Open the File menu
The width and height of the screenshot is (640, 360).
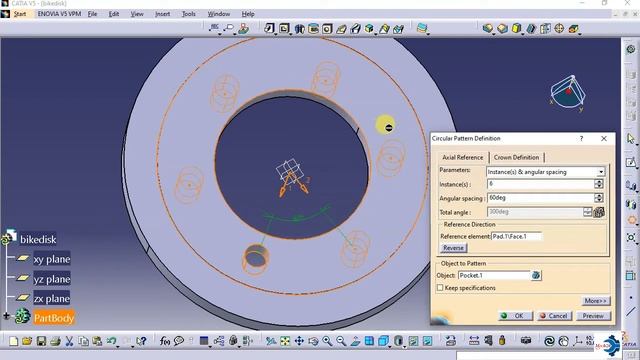click(x=93, y=14)
